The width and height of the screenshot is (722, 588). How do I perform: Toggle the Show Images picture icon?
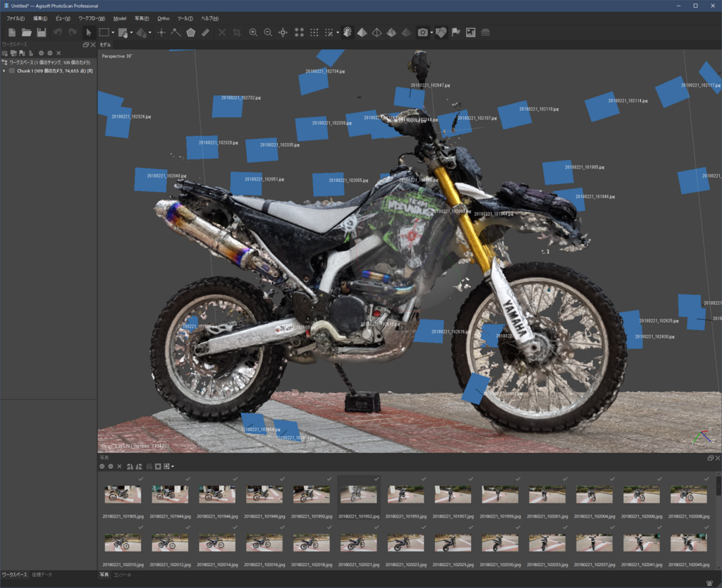click(x=470, y=32)
